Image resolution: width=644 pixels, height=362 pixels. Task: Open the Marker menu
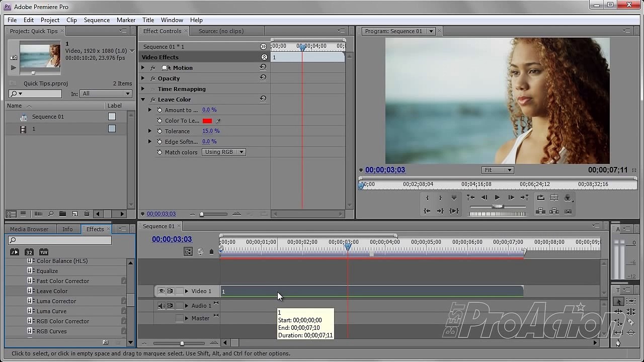click(x=126, y=20)
